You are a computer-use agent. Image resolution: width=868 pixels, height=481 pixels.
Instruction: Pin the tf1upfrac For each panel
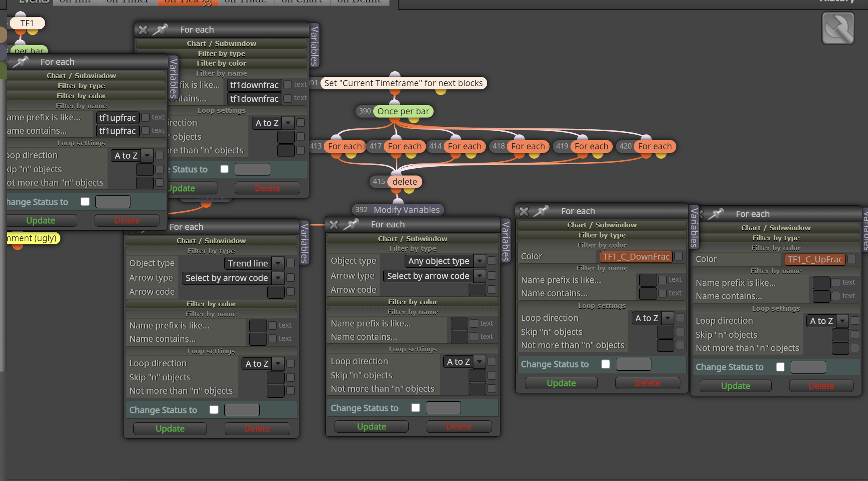pyautogui.click(x=21, y=62)
